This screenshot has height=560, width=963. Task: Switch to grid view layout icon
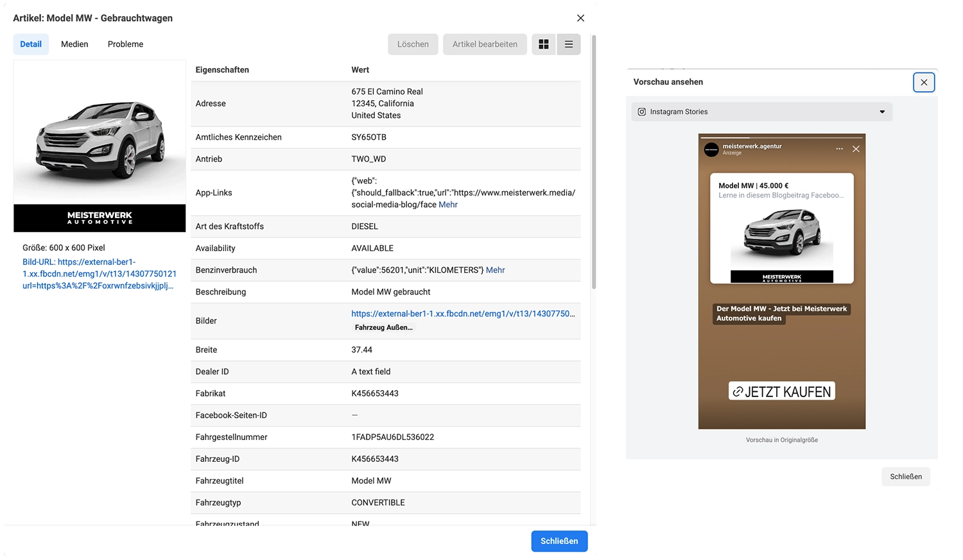point(544,44)
